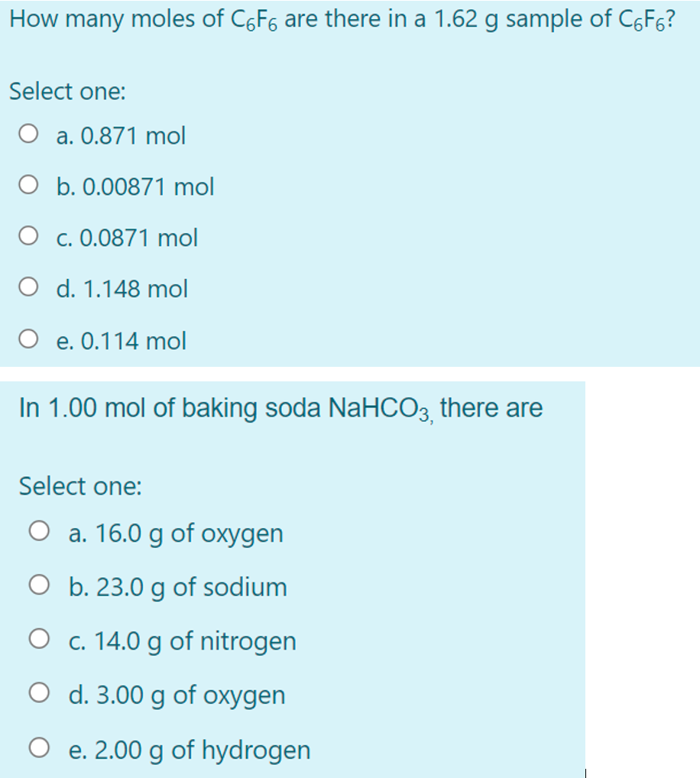Click the label text '0.00871 mol'
The height and width of the screenshot is (778, 700).
(134, 186)
